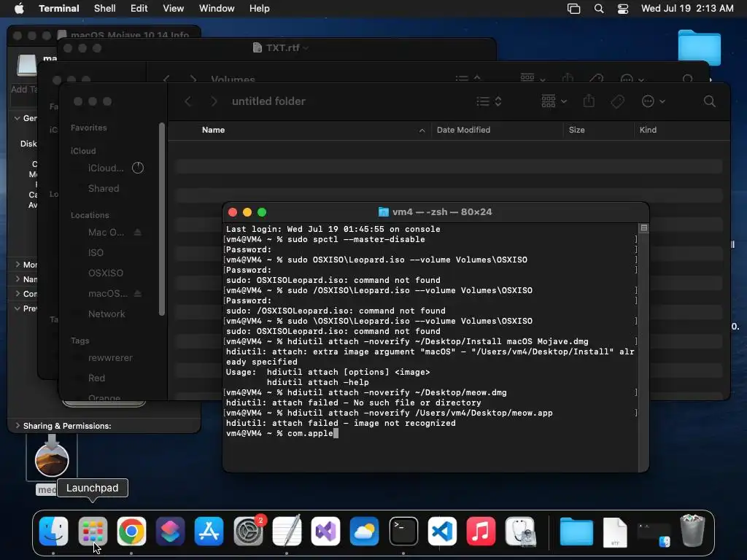Viewport: 747px width, 560px height.
Task: Open the RTF document in the Dock
Action: tap(614, 532)
